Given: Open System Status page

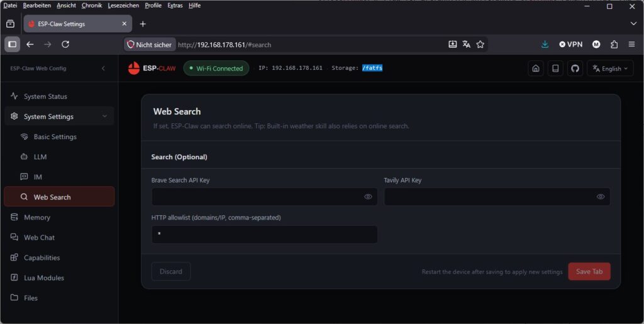Looking at the screenshot, I should [x=59, y=96].
